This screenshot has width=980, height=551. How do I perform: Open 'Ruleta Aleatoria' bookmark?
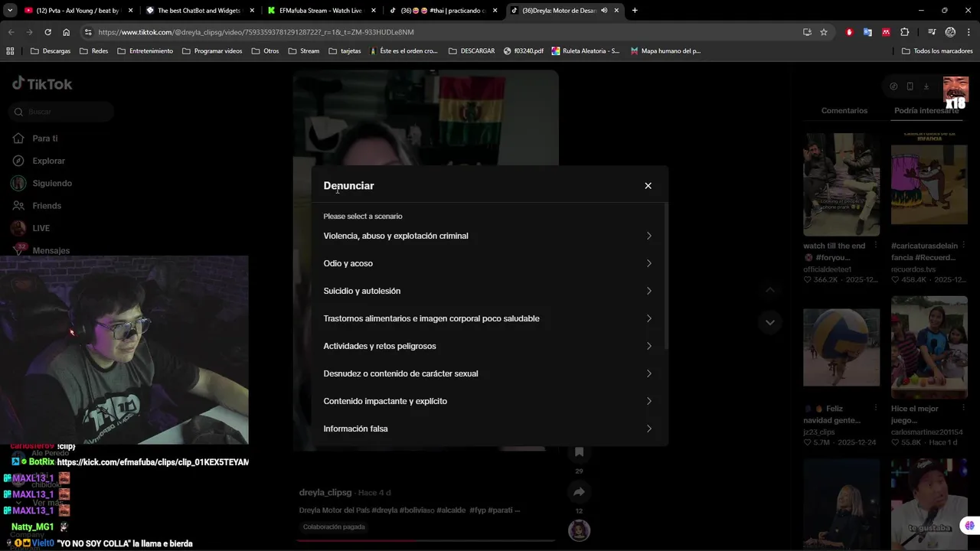586,51
